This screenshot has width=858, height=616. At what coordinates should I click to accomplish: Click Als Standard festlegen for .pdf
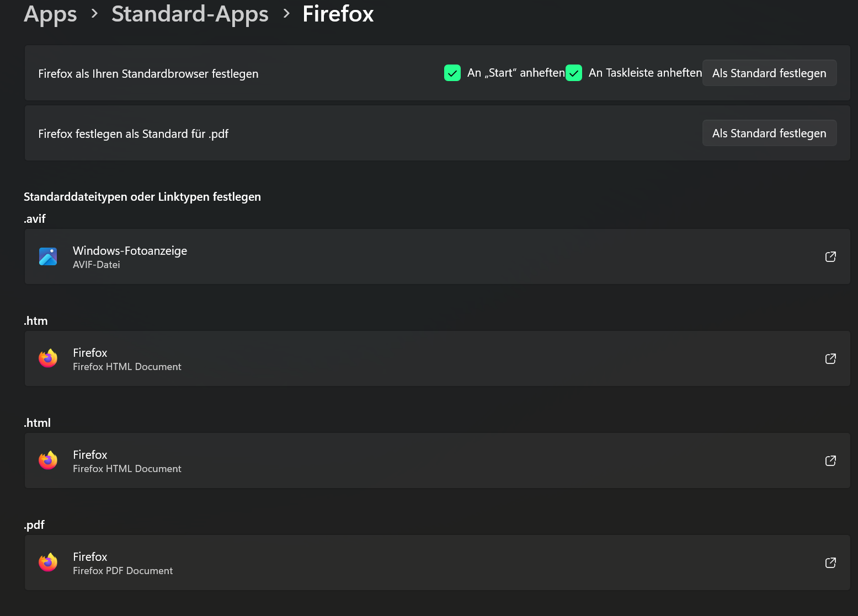click(x=769, y=133)
